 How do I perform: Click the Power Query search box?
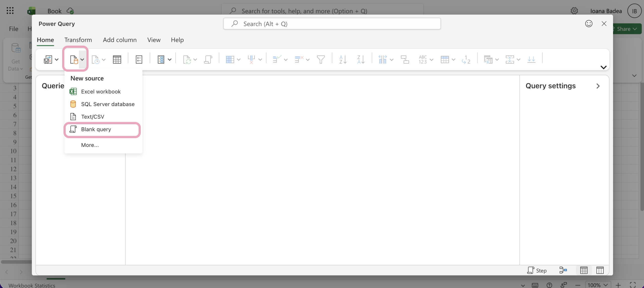click(x=332, y=24)
